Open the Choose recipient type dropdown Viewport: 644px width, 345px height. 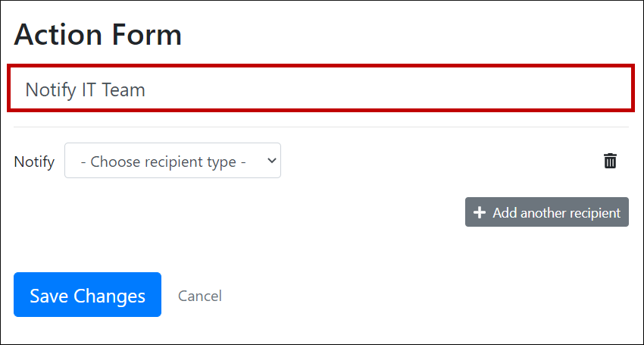(x=173, y=161)
